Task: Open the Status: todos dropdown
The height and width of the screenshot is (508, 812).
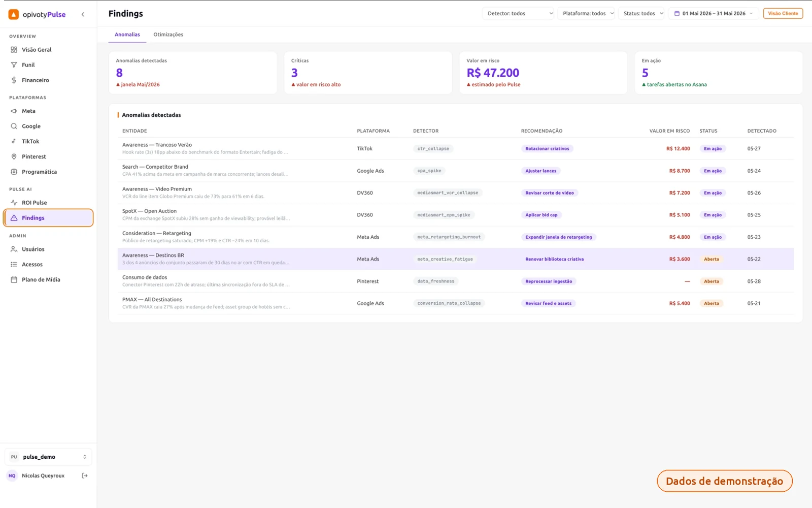Action: pyautogui.click(x=641, y=14)
